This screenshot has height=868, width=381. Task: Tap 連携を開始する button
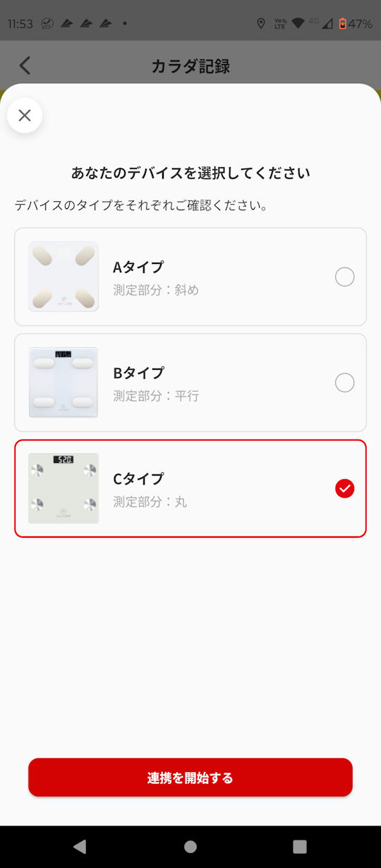point(190,778)
